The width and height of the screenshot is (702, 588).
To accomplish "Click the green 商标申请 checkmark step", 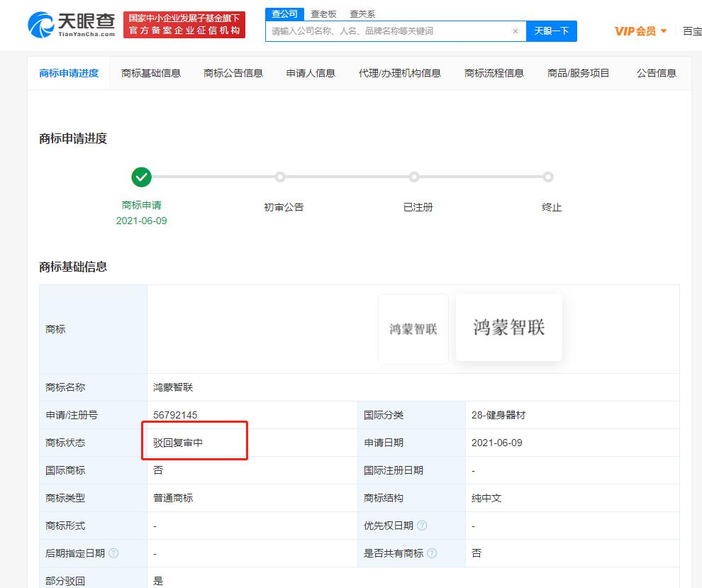I will point(142,177).
